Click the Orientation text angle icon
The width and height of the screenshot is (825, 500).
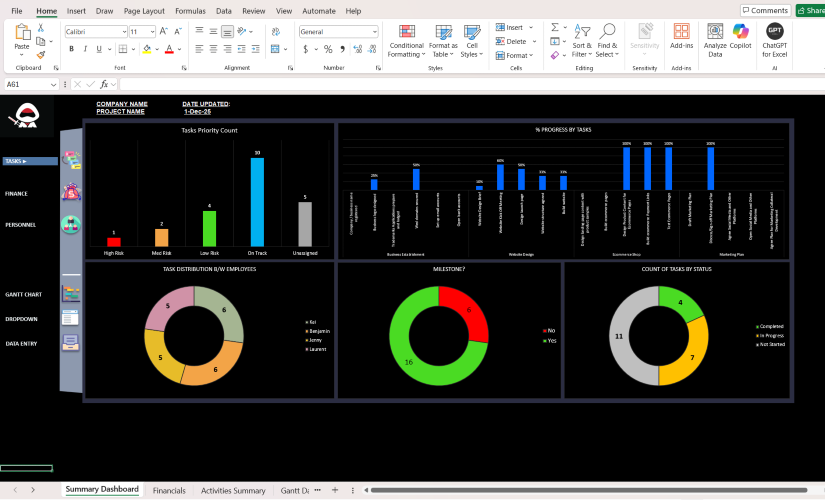pyautogui.click(x=242, y=32)
